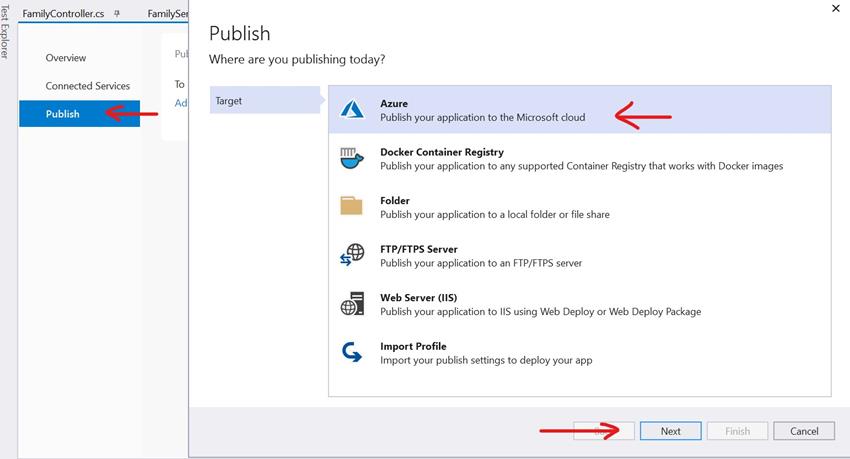Close the Publish dialog with X
850x459 pixels.
[x=836, y=8]
